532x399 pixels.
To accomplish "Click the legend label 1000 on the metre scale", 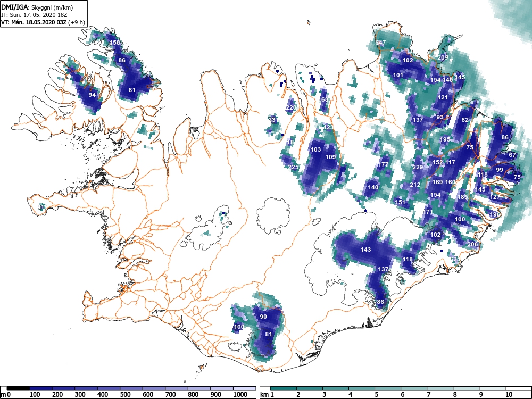I will [x=240, y=395].
